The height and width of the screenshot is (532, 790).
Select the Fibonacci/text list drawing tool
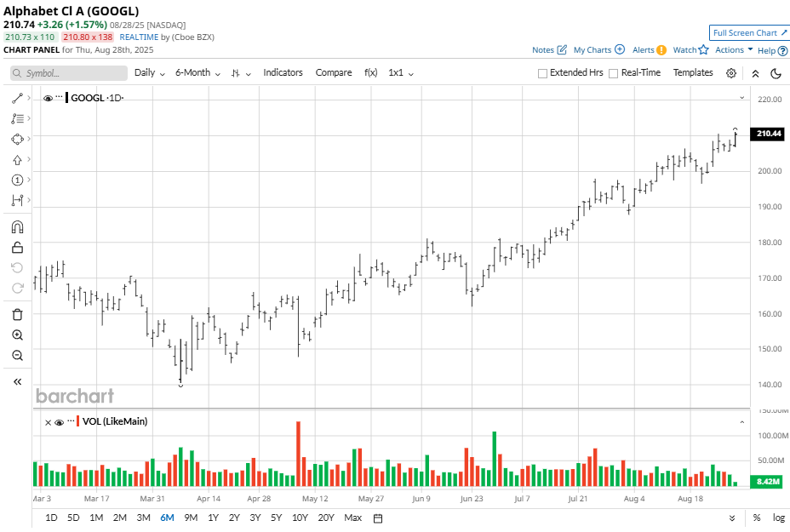tap(17, 118)
